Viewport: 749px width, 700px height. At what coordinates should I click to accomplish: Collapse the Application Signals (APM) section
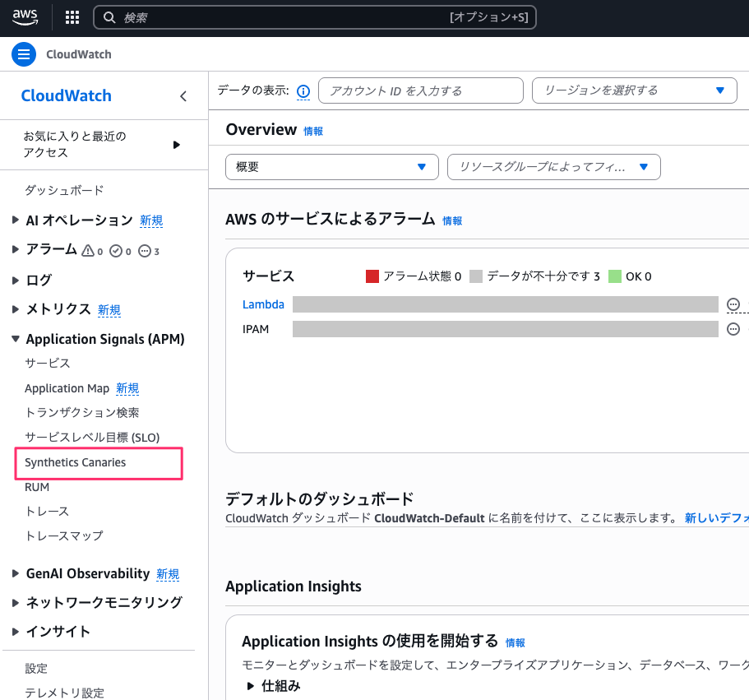16,339
